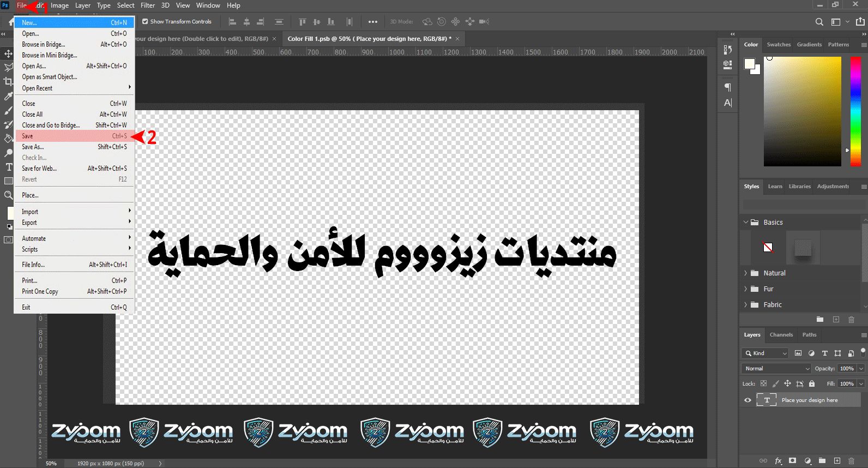Click the foreground color swatch in Color panel

(x=750, y=64)
